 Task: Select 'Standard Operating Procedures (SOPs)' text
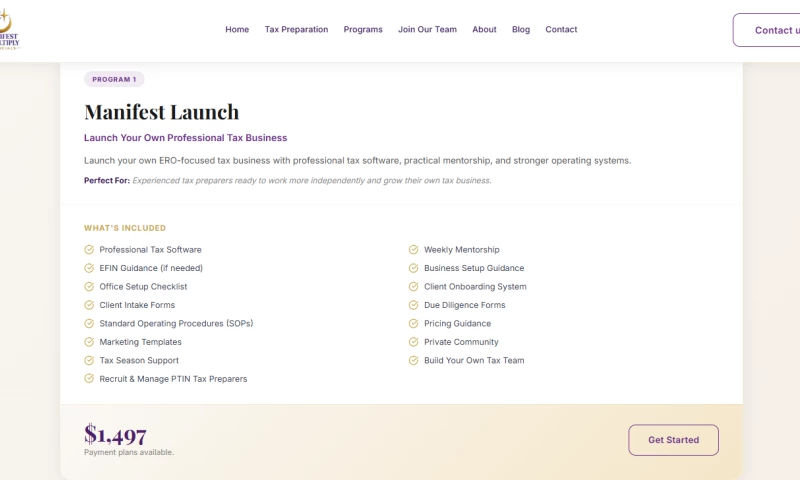(x=176, y=323)
